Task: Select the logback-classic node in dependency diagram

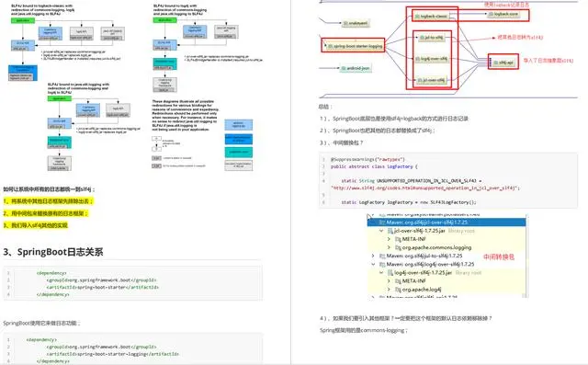Action: pyautogui.click(x=432, y=17)
